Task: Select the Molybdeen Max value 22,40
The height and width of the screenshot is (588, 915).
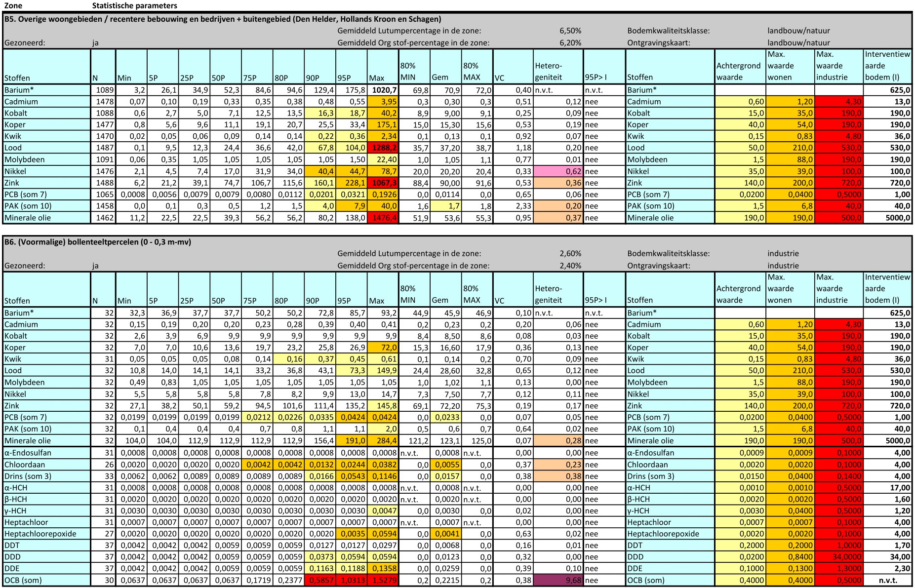Action: [x=383, y=159]
